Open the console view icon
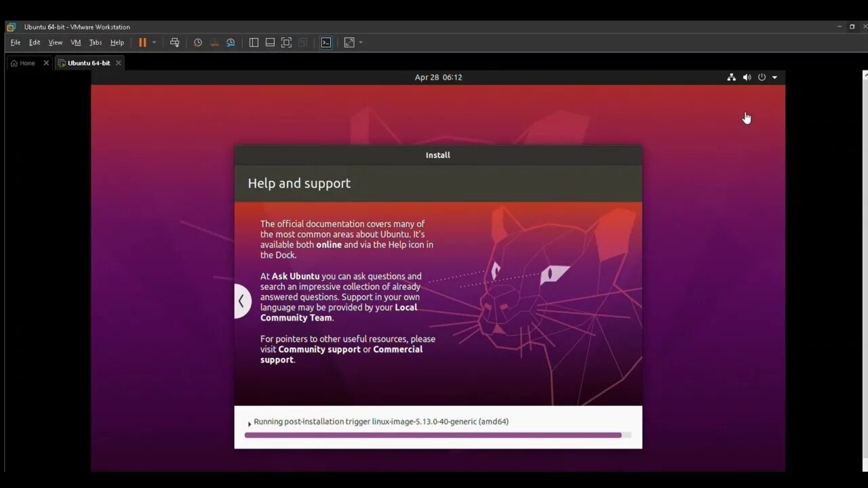The width and height of the screenshot is (868, 488). click(325, 42)
